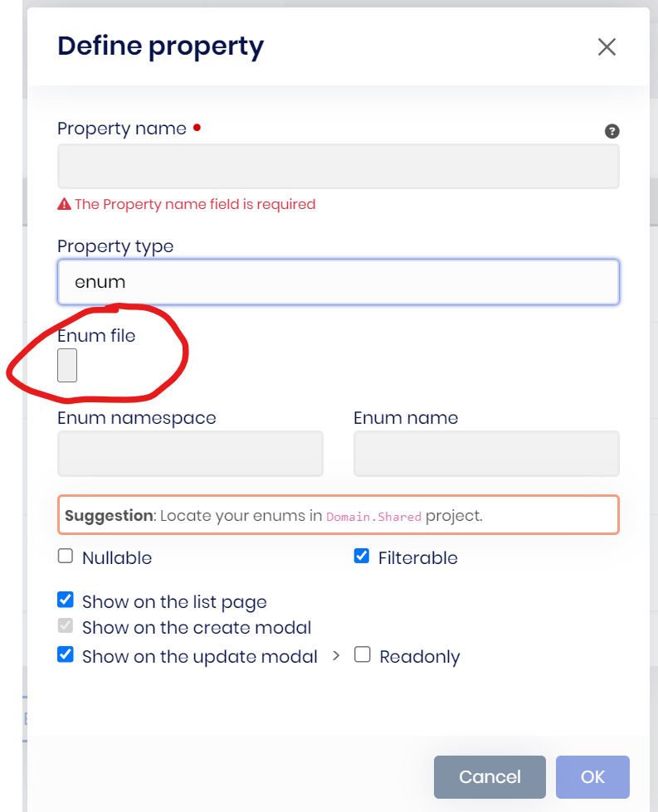Enable the Readonly checkbox

pos(363,654)
